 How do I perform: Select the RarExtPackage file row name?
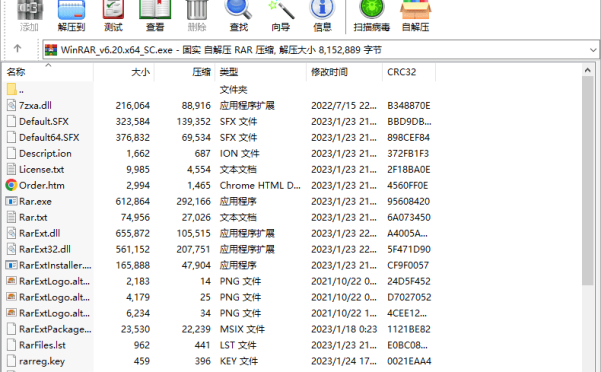[x=55, y=329]
